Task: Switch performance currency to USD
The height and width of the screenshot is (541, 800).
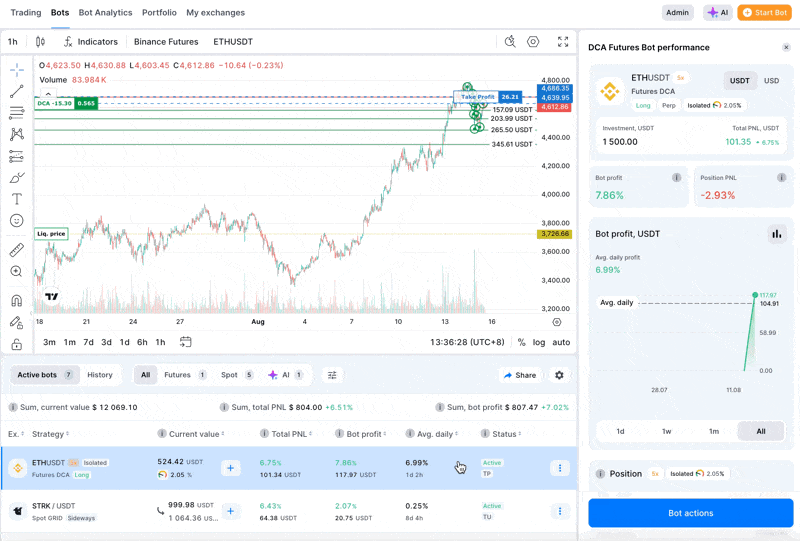Action: point(771,81)
